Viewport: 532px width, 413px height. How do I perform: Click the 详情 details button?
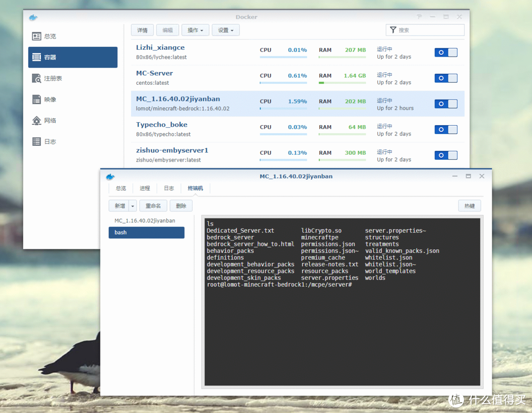pyautogui.click(x=142, y=30)
